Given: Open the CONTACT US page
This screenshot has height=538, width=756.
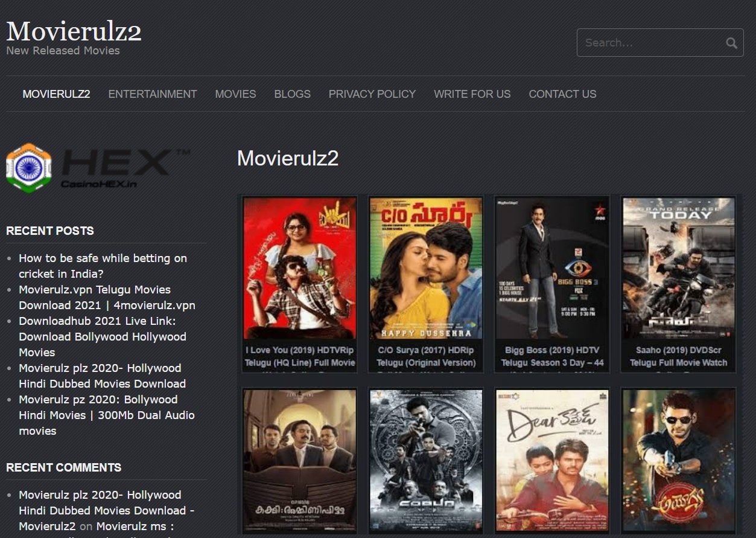Looking at the screenshot, I should click(562, 94).
